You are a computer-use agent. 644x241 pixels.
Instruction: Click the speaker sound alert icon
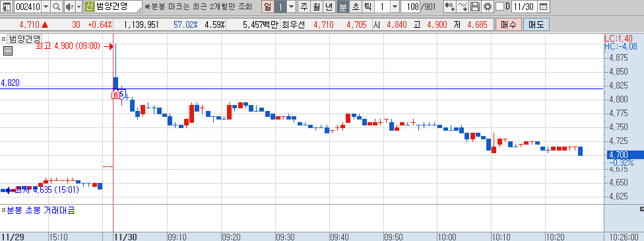pyautogui.click(x=69, y=7)
